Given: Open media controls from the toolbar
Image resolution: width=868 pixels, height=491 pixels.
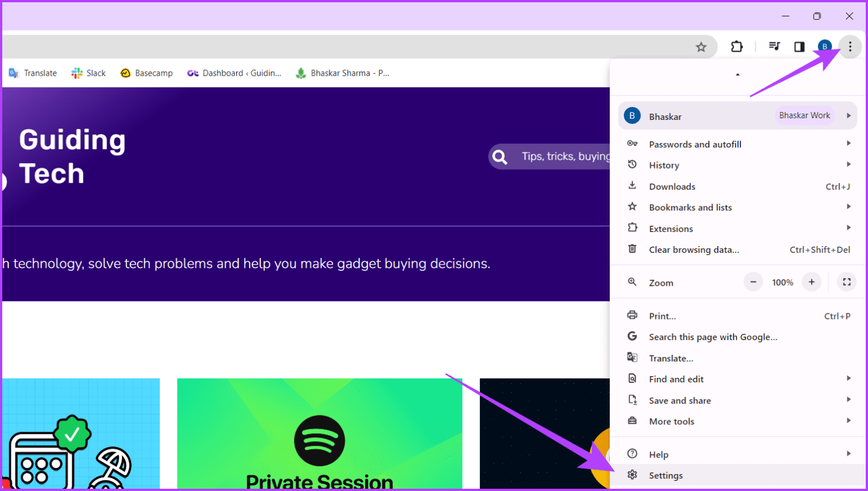Looking at the screenshot, I should pos(775,47).
